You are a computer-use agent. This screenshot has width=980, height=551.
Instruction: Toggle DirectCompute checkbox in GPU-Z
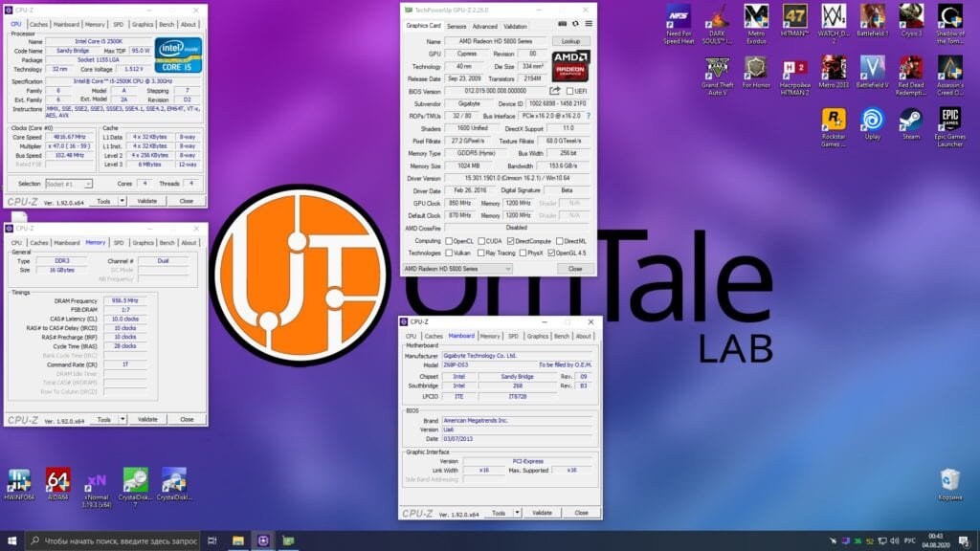coord(511,241)
